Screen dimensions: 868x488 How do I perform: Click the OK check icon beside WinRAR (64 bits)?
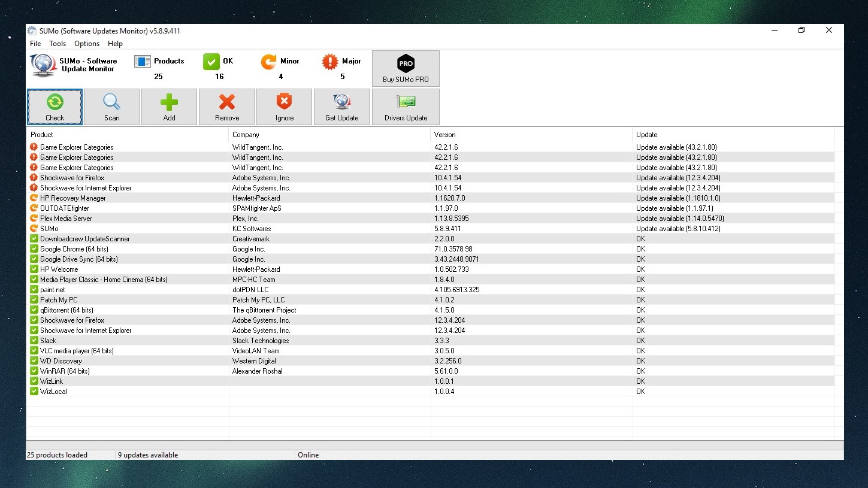coord(34,371)
